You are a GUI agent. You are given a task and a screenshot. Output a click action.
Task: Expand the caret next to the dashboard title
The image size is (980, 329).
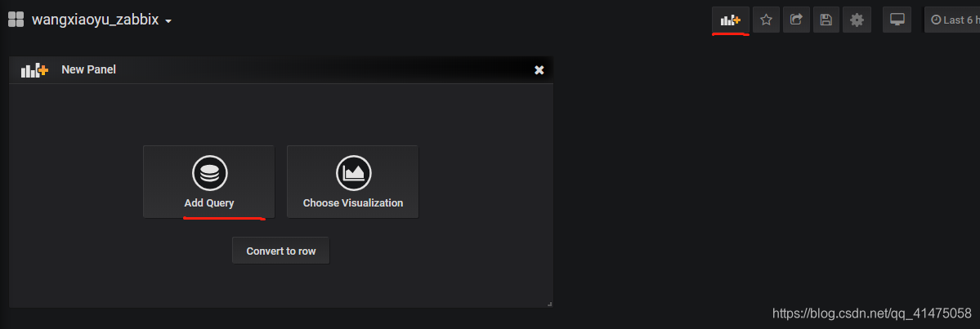click(168, 21)
